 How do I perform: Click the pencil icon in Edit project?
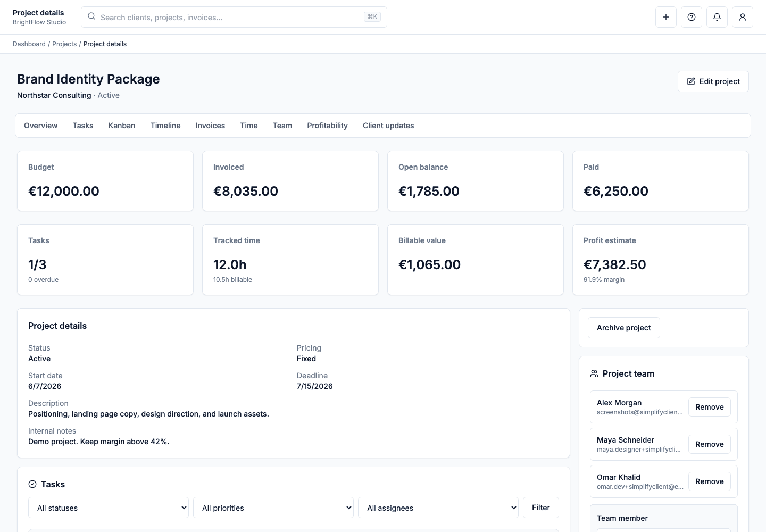[x=691, y=81]
